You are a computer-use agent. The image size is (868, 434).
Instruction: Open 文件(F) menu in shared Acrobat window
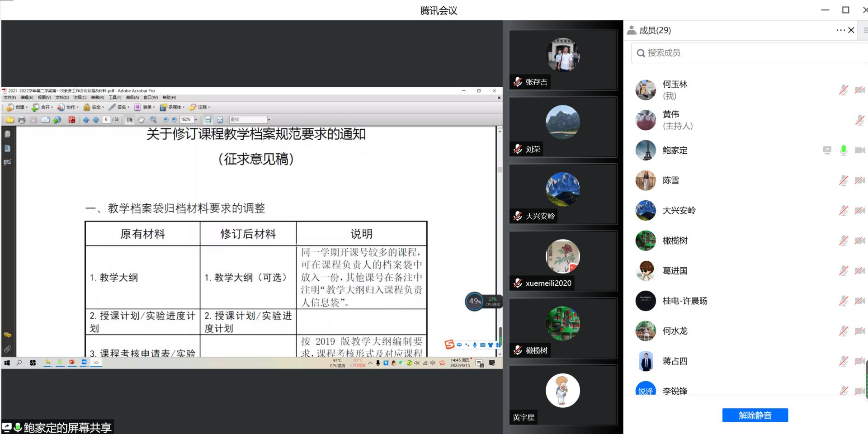tap(9, 97)
